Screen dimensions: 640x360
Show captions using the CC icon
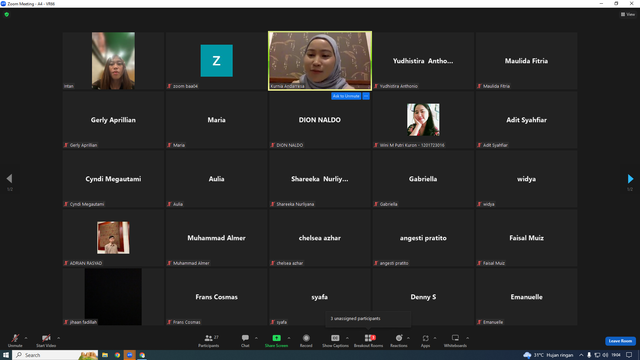tap(335, 338)
